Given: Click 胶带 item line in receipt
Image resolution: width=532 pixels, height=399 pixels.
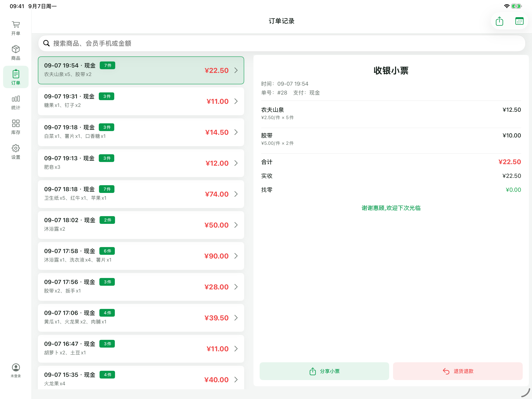Looking at the screenshot, I should tap(391, 139).
